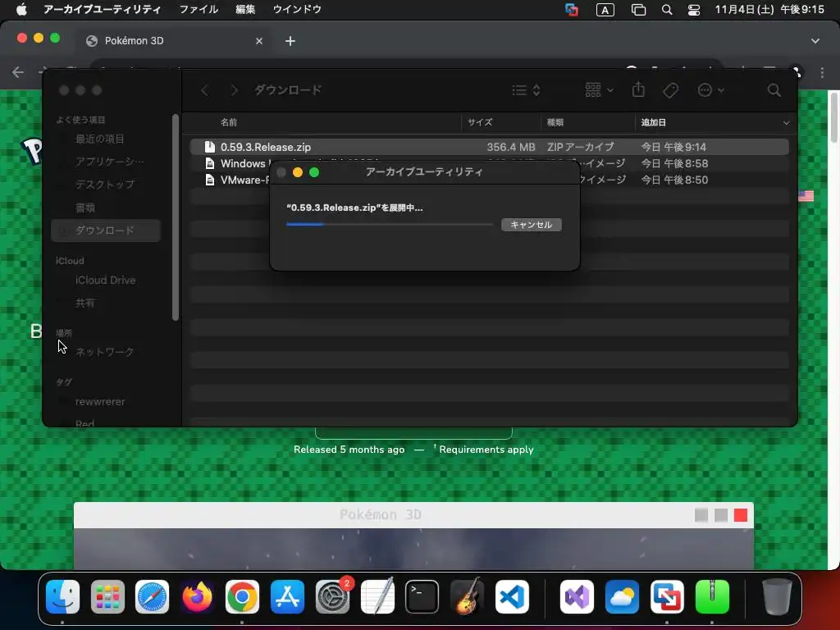
Task: Expand the browser tab search chevron
Action: coord(815,41)
